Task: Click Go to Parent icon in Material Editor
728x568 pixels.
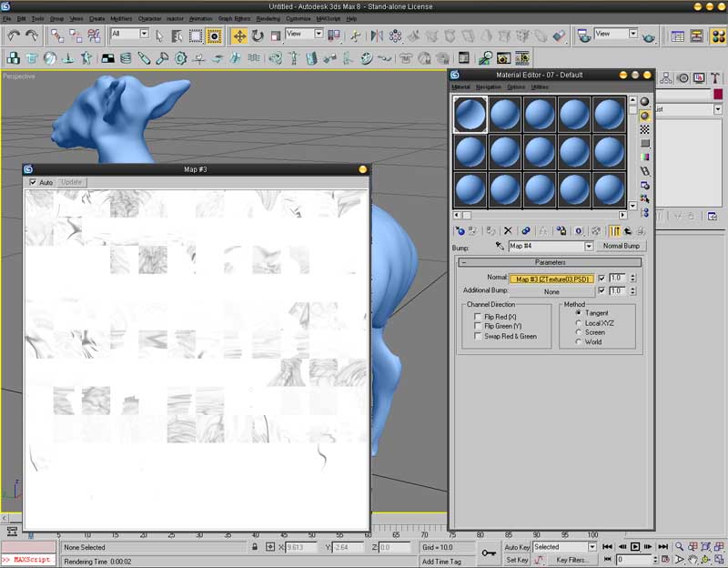Action: (628, 231)
